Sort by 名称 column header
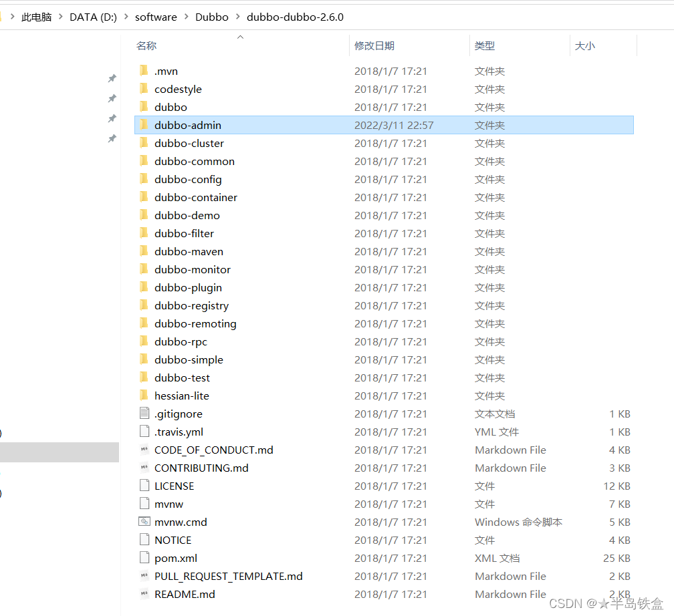The width and height of the screenshot is (674, 616). click(146, 45)
